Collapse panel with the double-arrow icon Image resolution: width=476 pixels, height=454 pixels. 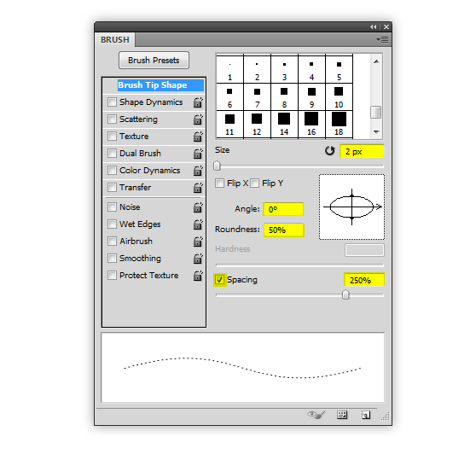[373, 27]
